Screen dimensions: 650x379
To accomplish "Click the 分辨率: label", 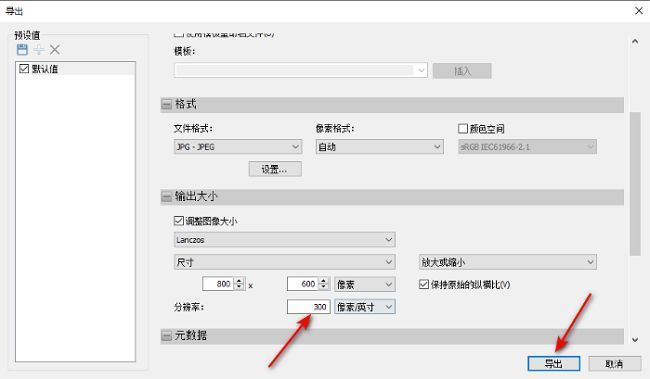I will [x=189, y=307].
